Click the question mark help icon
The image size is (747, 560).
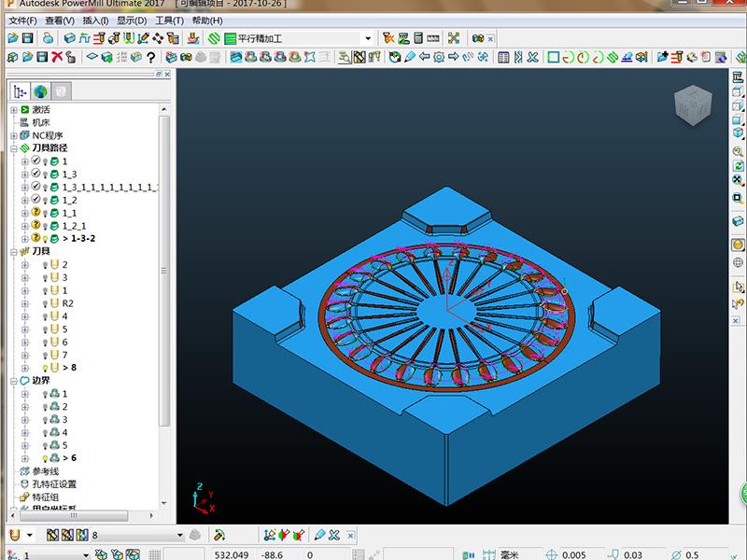150,57
